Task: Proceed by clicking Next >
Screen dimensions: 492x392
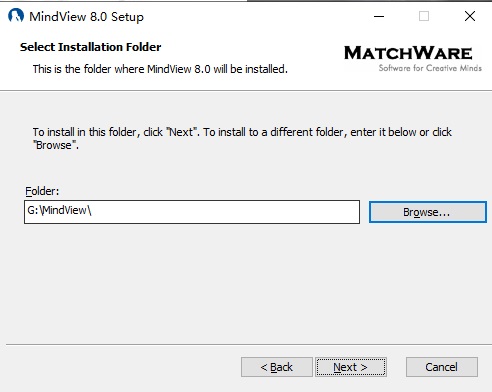Action: pyautogui.click(x=351, y=367)
